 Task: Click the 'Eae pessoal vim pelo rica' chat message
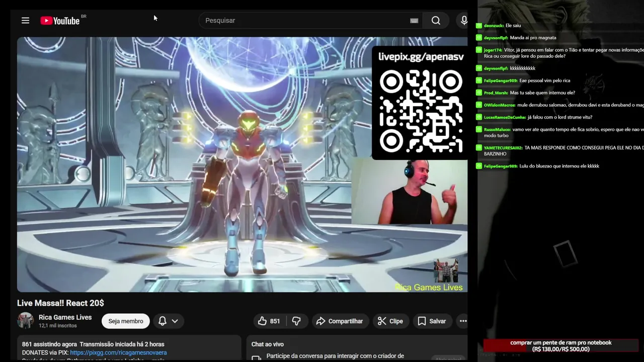point(545,80)
